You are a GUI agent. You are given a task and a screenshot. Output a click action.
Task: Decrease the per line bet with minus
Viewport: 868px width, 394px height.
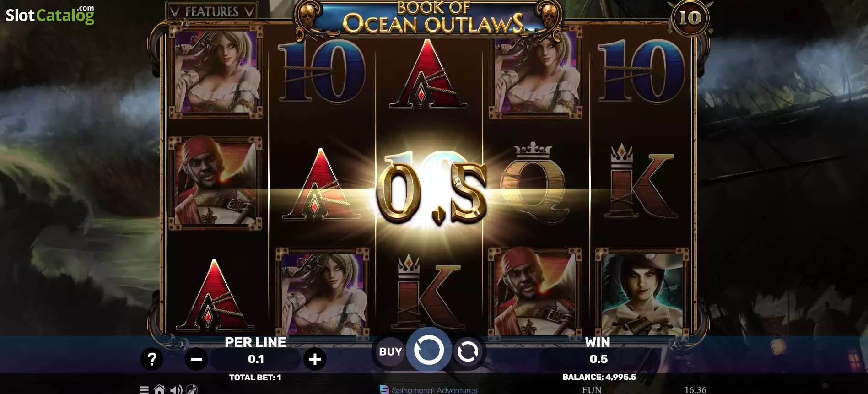pyautogui.click(x=196, y=360)
